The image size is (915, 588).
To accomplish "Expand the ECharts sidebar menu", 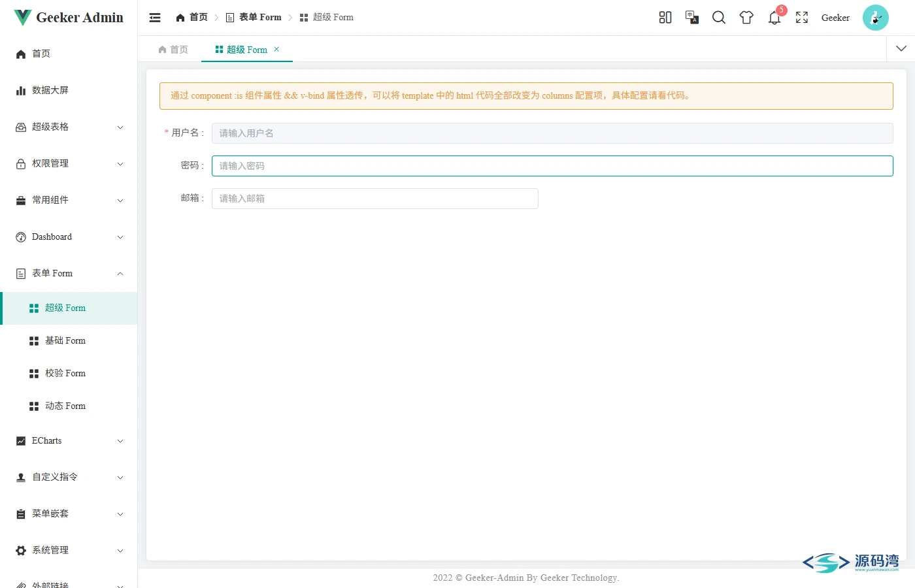I will click(x=69, y=440).
